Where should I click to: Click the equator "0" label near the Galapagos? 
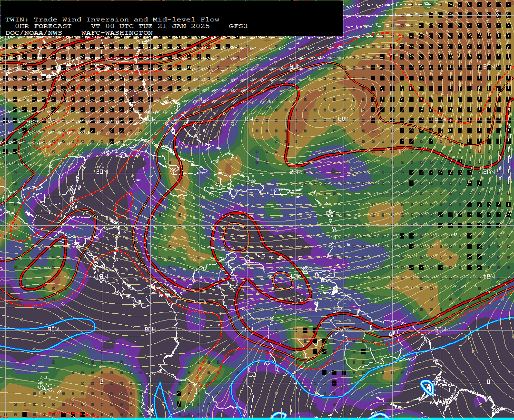(x=102, y=381)
